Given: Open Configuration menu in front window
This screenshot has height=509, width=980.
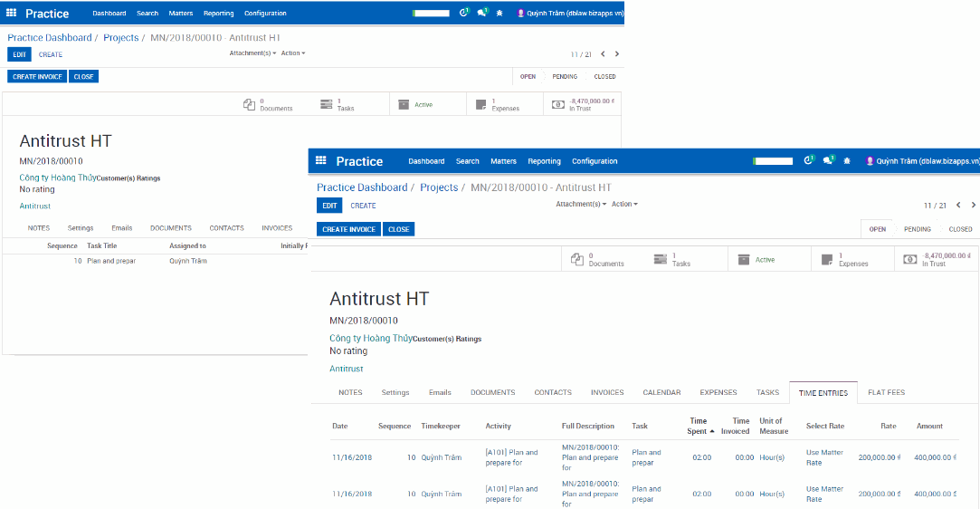Looking at the screenshot, I should (595, 161).
